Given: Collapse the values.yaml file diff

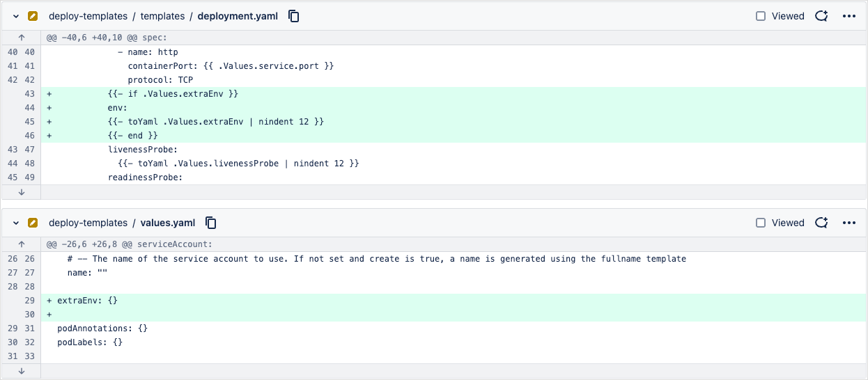Looking at the screenshot, I should (x=15, y=223).
